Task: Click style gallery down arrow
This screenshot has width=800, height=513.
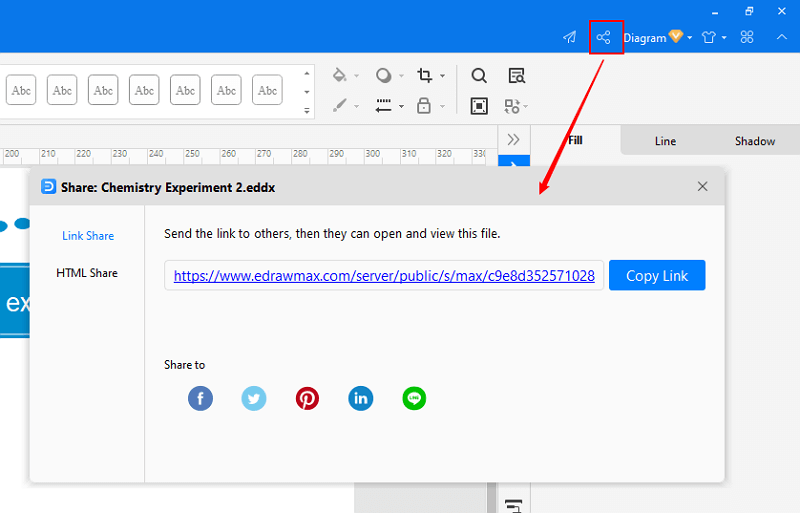Action: pyautogui.click(x=307, y=92)
